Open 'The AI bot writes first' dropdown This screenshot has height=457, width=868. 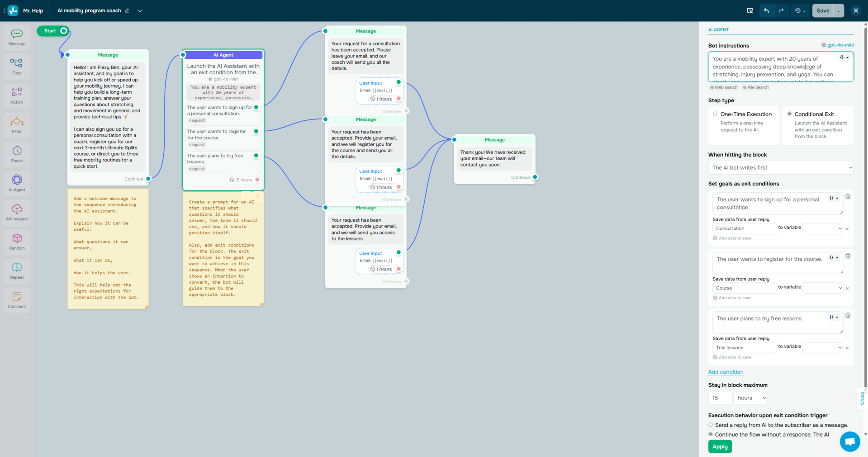pyautogui.click(x=780, y=167)
